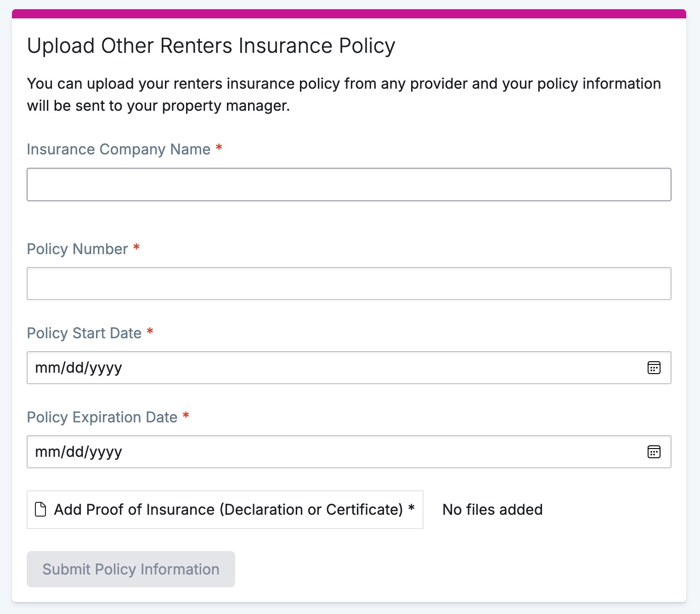
Task: Click the Policy Start Date label
Action: coord(84,333)
